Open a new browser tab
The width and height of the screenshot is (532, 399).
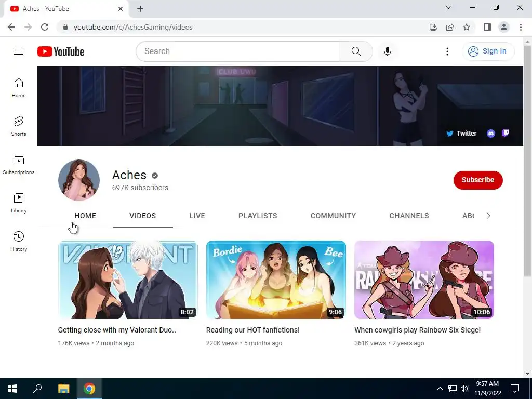(140, 9)
